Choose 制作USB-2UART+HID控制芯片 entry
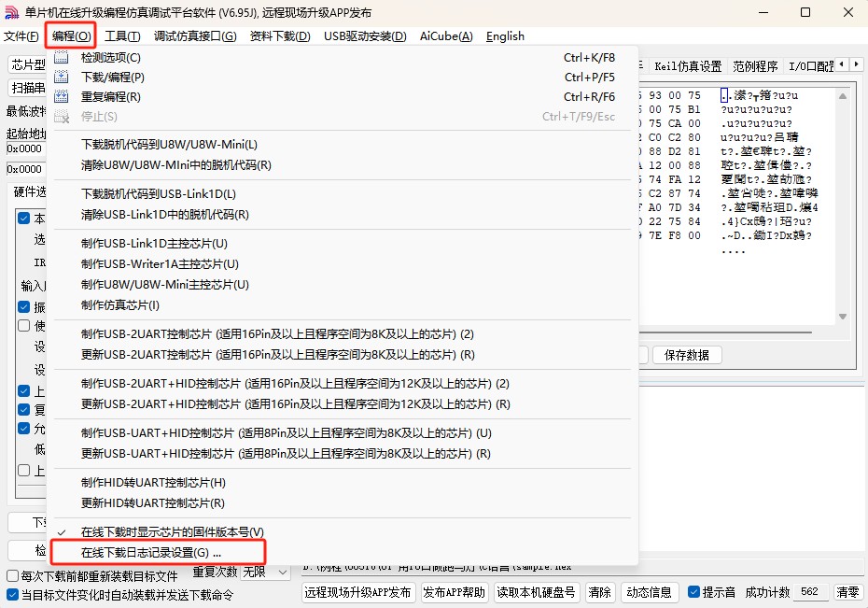868x608 pixels. click(x=343, y=383)
